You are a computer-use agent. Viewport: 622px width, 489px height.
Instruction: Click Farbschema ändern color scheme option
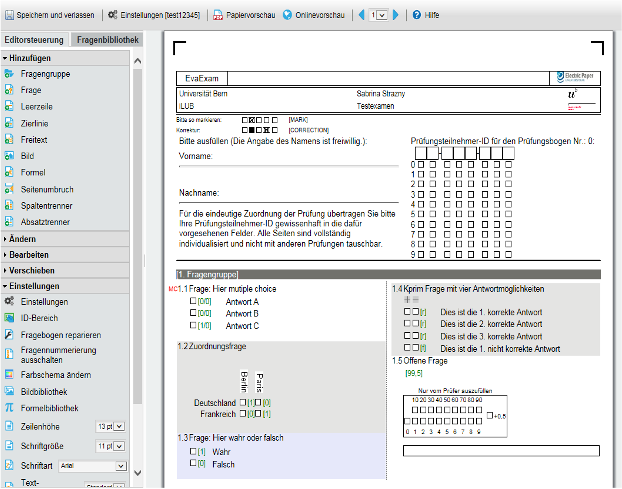click(x=56, y=376)
